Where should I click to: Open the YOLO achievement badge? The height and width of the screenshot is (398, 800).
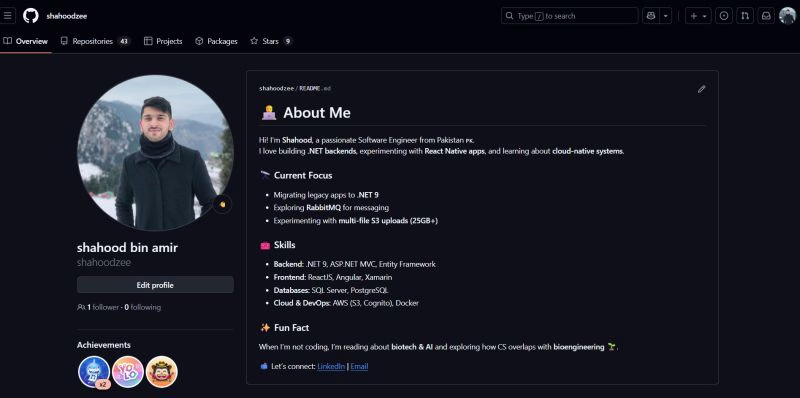[128, 372]
